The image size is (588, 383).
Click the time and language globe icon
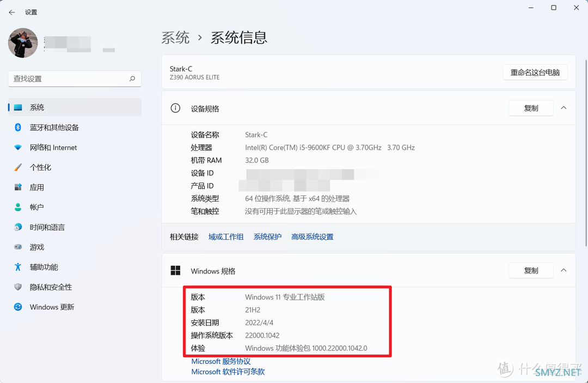pyautogui.click(x=18, y=227)
